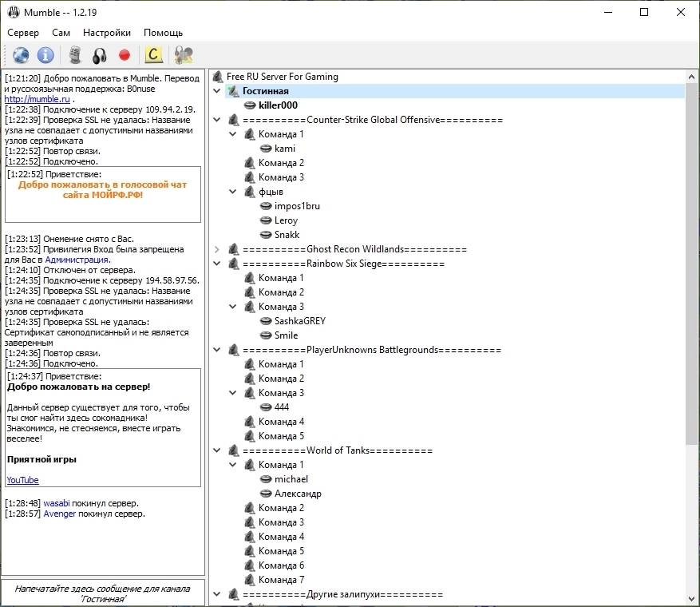Image resolution: width=700 pixels, height=607 pixels.
Task: Click the channel tree vertical scrollbar
Action: pos(691,264)
